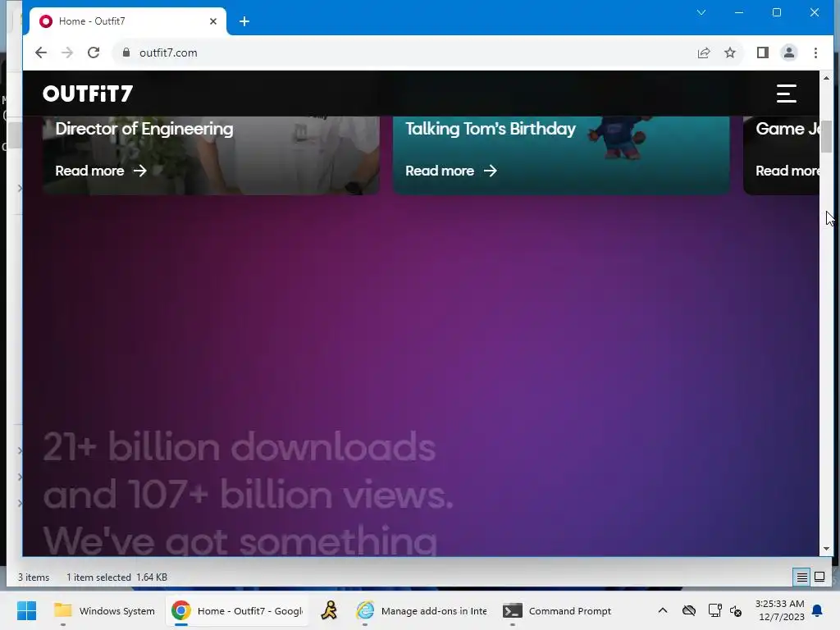
Task: Open Chrome three-dot menu
Action: (x=815, y=52)
